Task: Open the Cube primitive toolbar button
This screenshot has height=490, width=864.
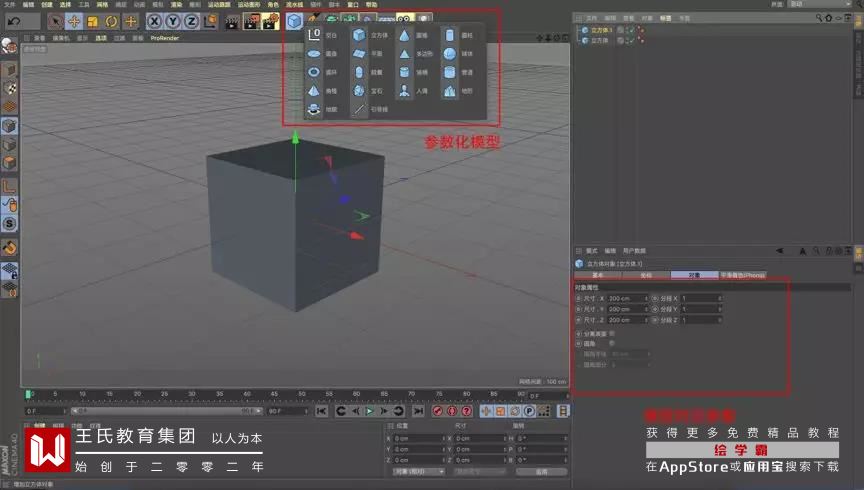Action: pos(294,21)
